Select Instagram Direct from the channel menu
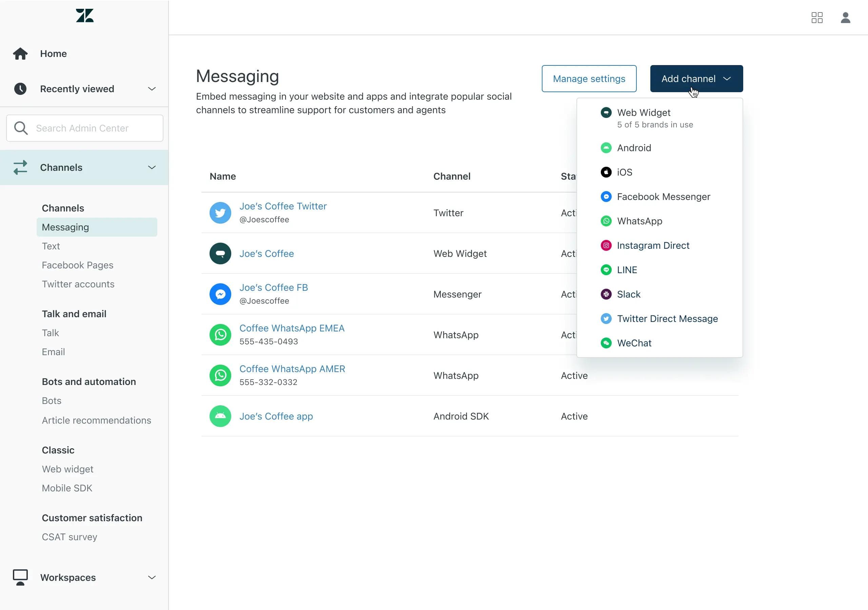Screen dimensions: 868x610 pos(653,245)
